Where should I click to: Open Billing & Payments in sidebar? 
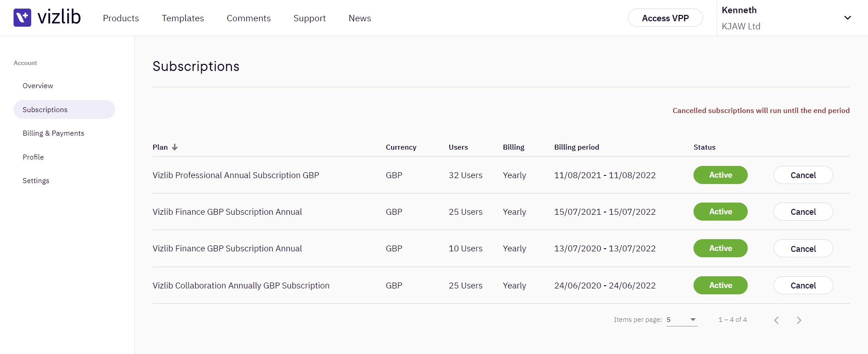(53, 133)
